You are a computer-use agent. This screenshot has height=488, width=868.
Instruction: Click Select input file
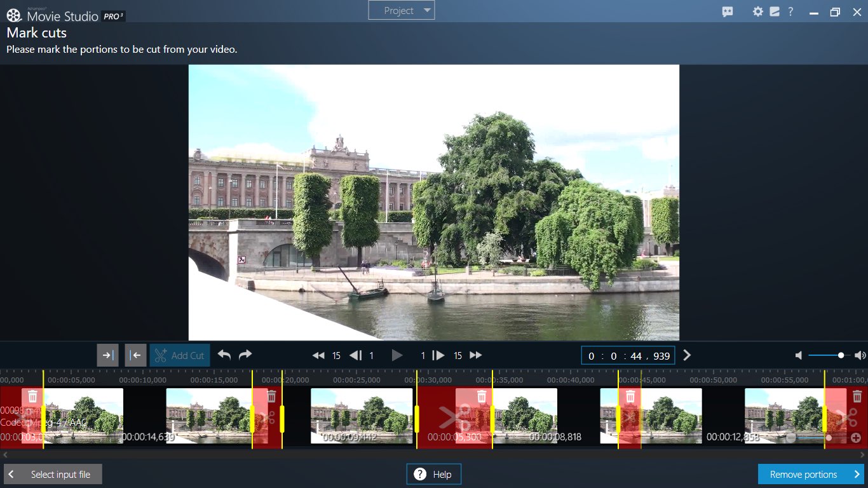(53, 474)
